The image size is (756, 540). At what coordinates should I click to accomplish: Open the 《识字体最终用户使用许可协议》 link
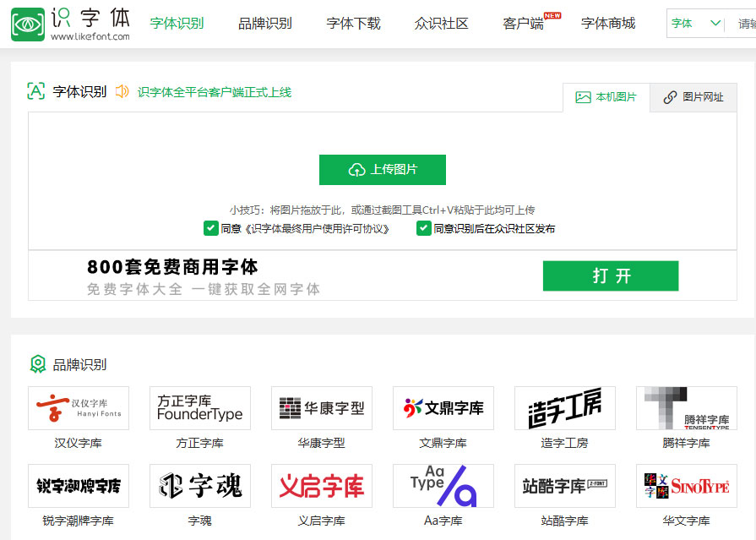(x=318, y=229)
